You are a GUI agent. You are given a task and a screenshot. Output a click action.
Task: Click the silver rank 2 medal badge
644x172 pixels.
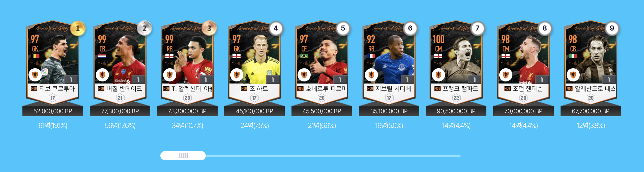click(145, 28)
